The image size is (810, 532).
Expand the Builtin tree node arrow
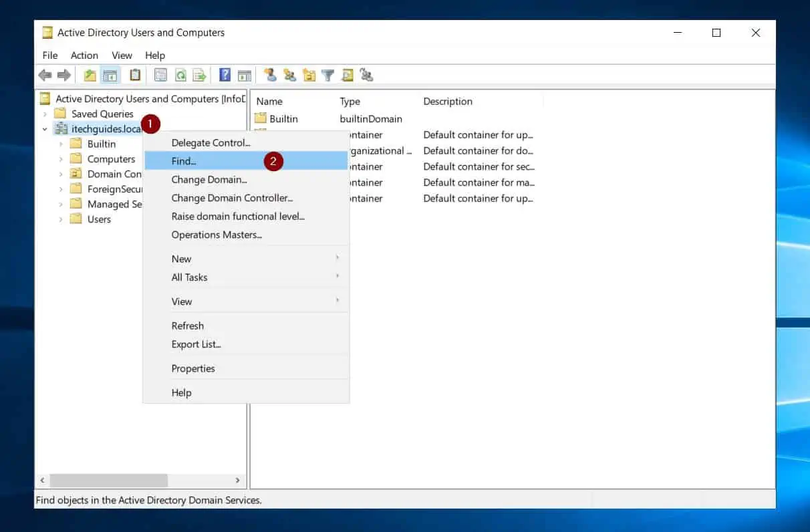click(x=61, y=144)
